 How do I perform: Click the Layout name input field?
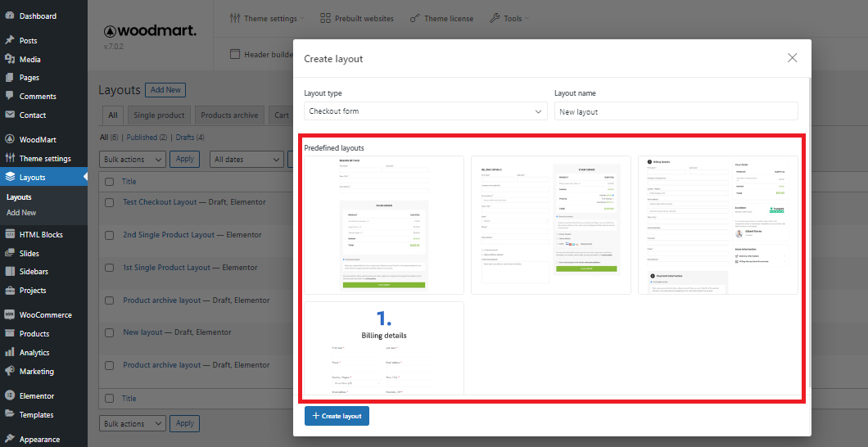click(676, 111)
